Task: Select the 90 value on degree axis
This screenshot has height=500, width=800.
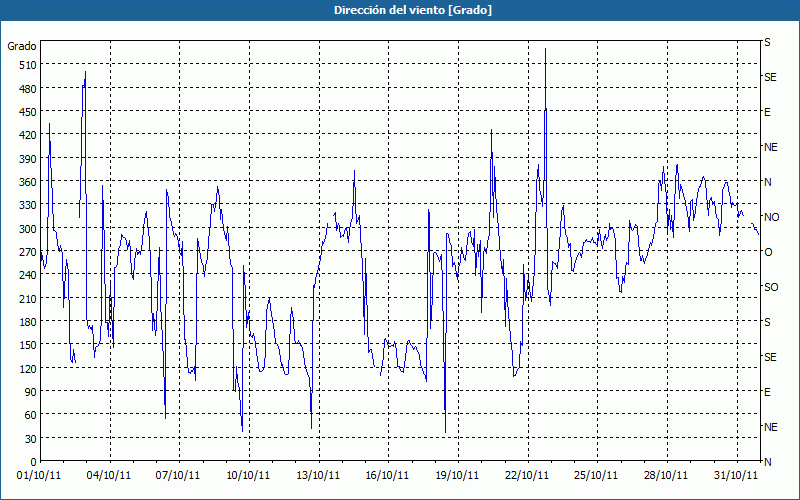Action: pos(31,392)
